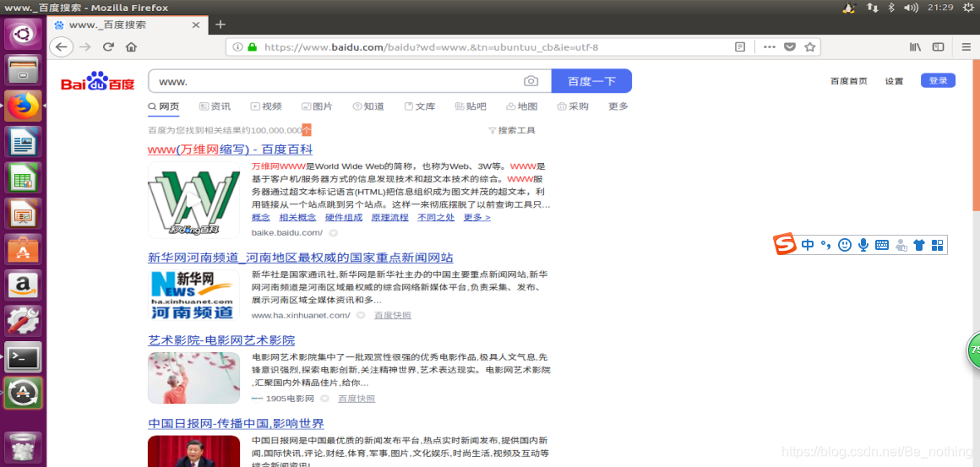Open 百度快照 for 1905电影网 result
This screenshot has width=980, height=467.
pos(357,399)
